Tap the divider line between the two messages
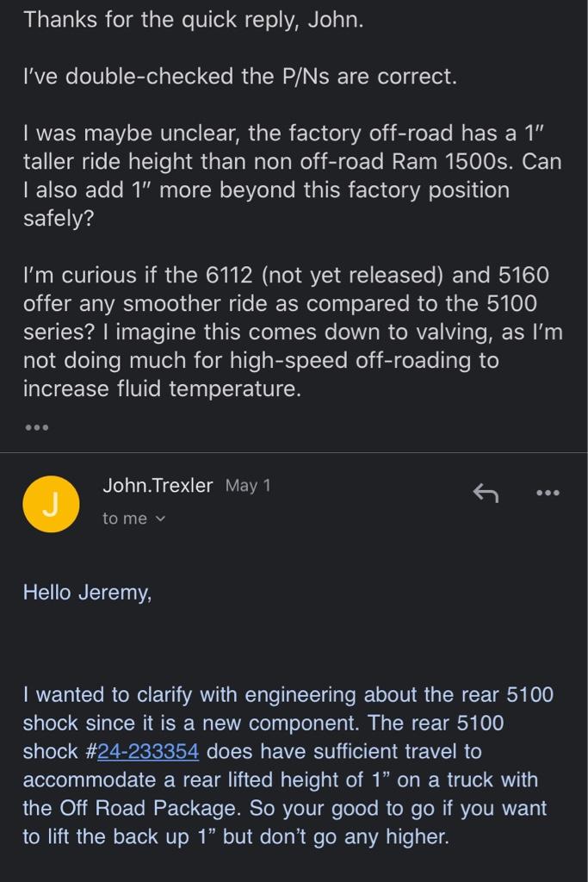The image size is (588, 882). coord(294,452)
